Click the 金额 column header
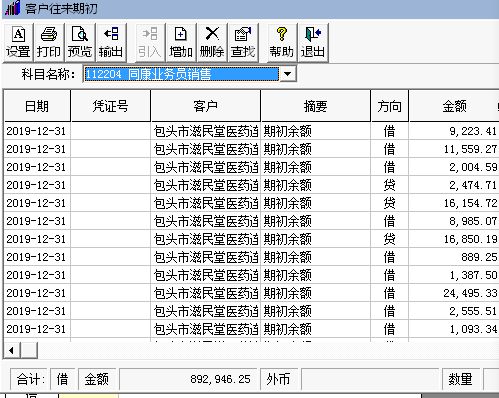This screenshot has width=499, height=398. pos(454,106)
